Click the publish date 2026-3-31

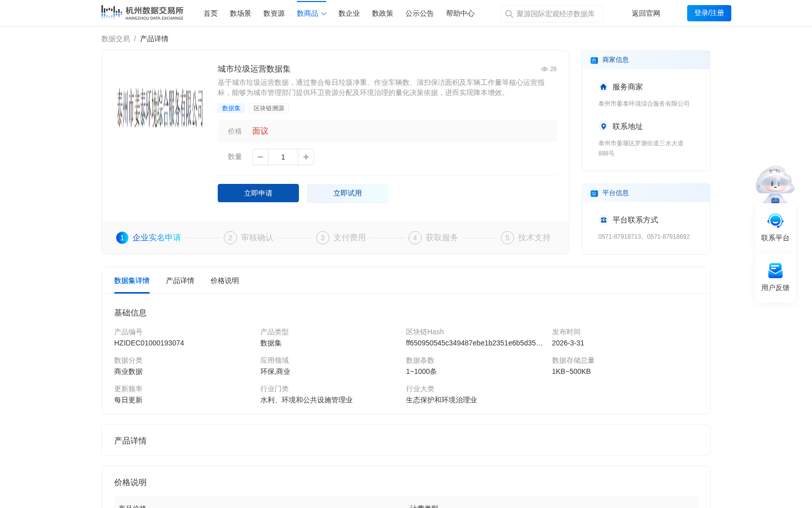pyautogui.click(x=568, y=343)
